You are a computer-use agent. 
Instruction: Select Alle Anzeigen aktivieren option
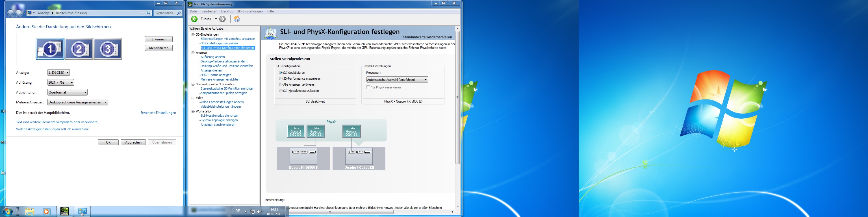pos(281,85)
